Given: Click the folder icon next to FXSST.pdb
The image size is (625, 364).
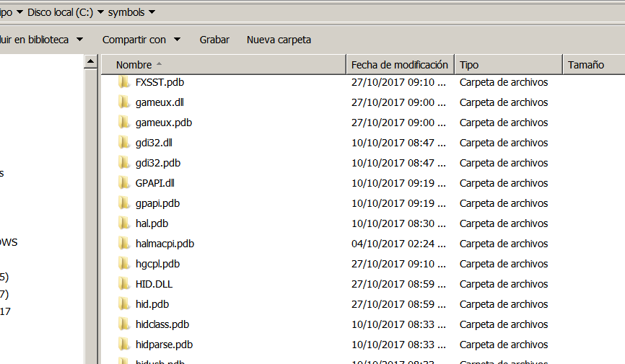Looking at the screenshot, I should (x=123, y=82).
